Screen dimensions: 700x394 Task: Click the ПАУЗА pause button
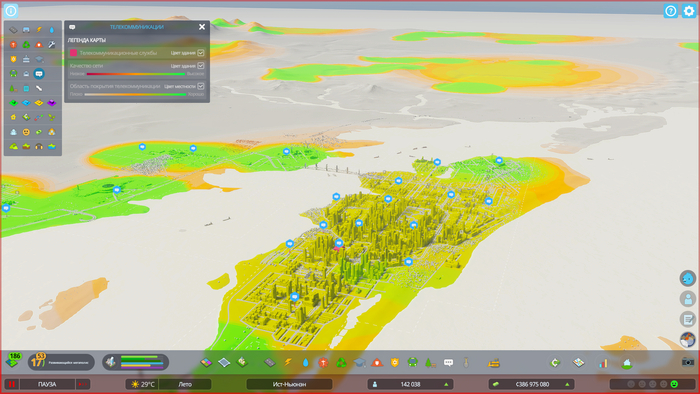click(x=47, y=384)
